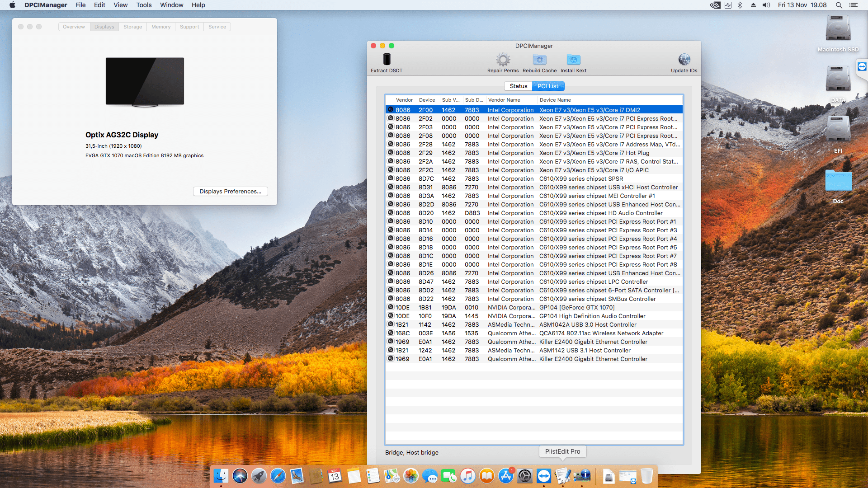This screenshot has width=868, height=488.
Task: Click the Extract DSDT toolbar icon
Action: [x=387, y=60]
